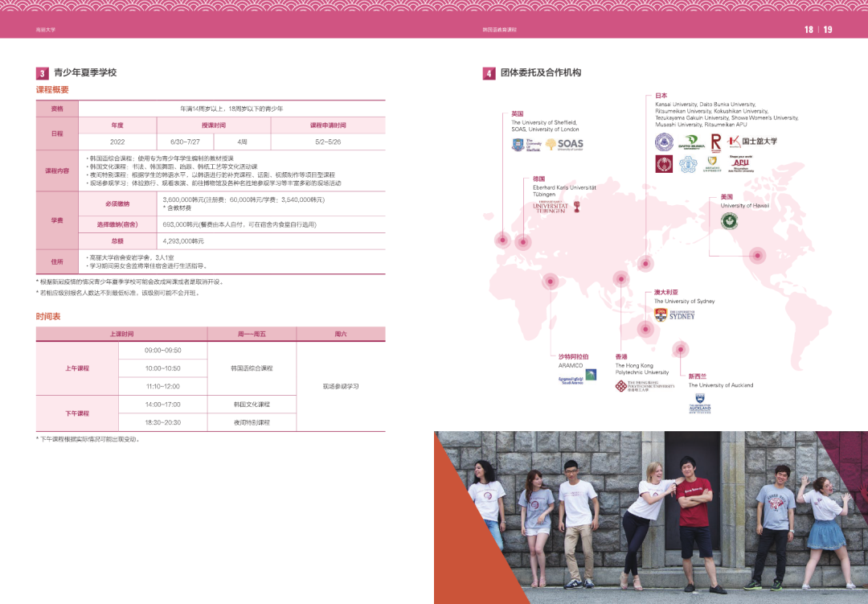Click the 5/2~5/26 application period cell

click(x=328, y=142)
